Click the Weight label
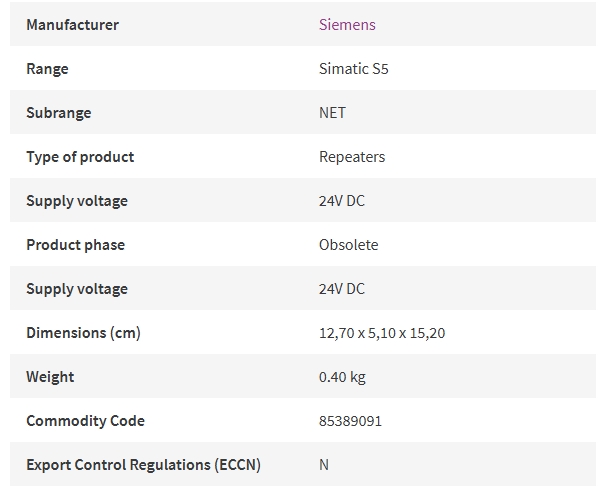605x494 pixels. point(50,377)
